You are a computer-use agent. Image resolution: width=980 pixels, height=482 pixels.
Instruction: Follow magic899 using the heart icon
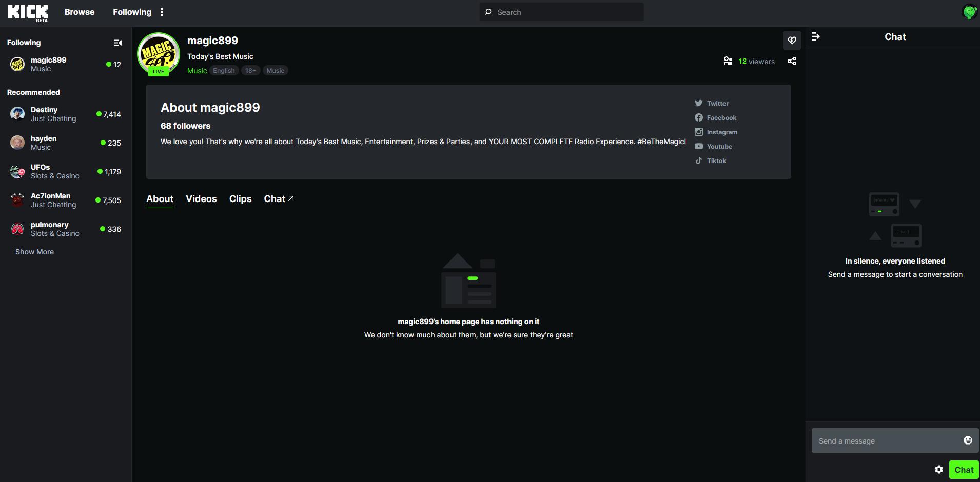coord(792,40)
